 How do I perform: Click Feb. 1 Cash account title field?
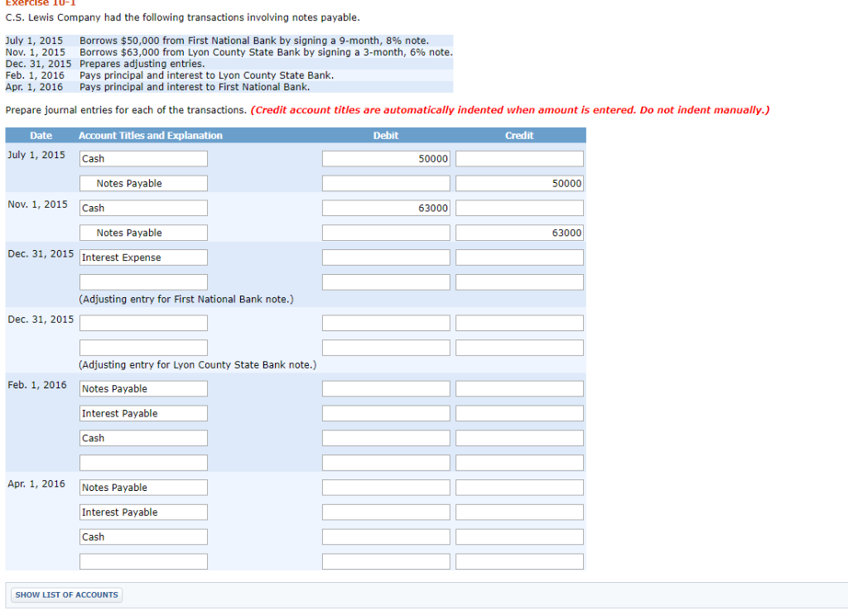pyautogui.click(x=143, y=438)
